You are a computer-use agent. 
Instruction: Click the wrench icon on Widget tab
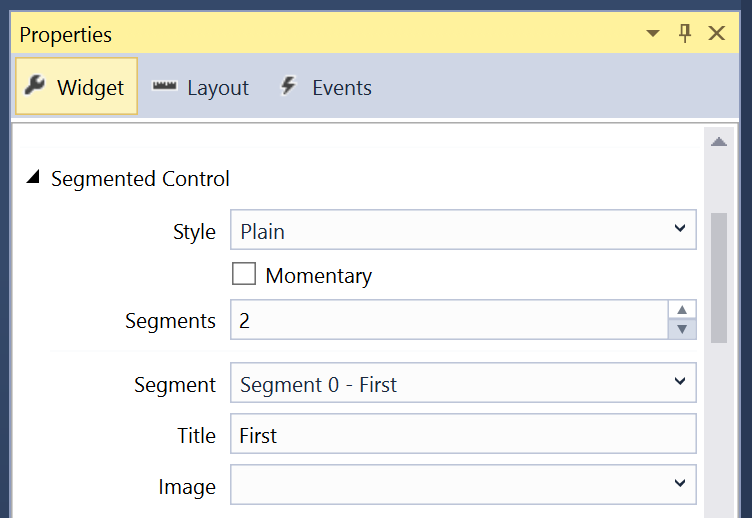36,86
